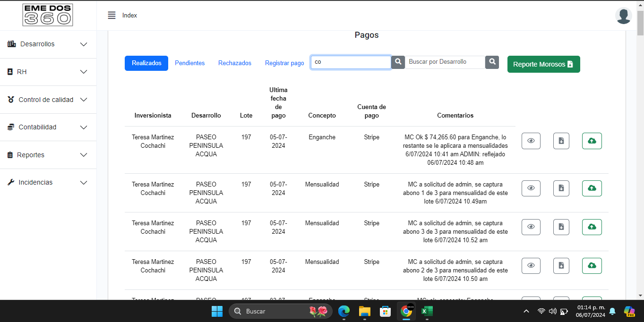Screen dimensions: 644x322
Task: Open the user profile avatar
Action: point(623,16)
